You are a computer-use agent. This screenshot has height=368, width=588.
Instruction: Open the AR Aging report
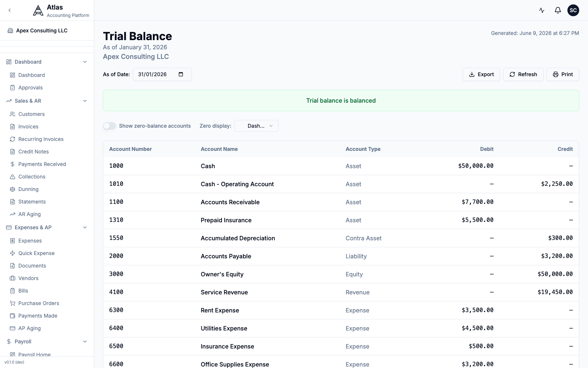point(47,214)
